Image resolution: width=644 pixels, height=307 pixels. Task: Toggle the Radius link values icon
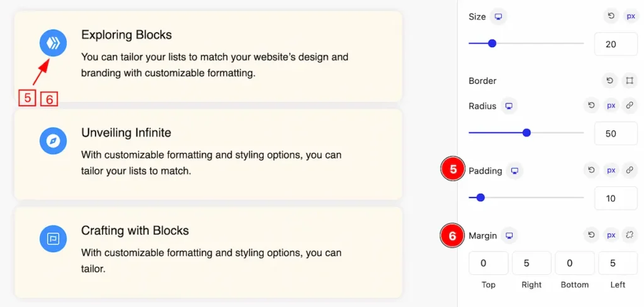point(629,106)
